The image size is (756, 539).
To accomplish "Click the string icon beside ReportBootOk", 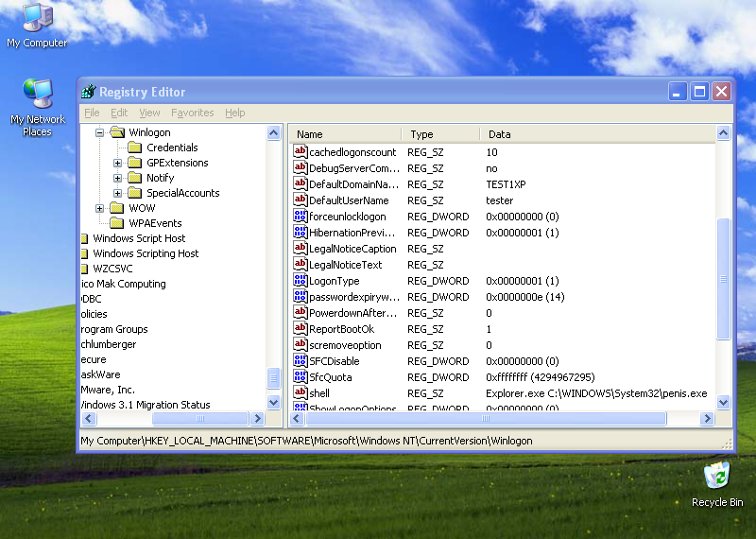I will click(301, 329).
